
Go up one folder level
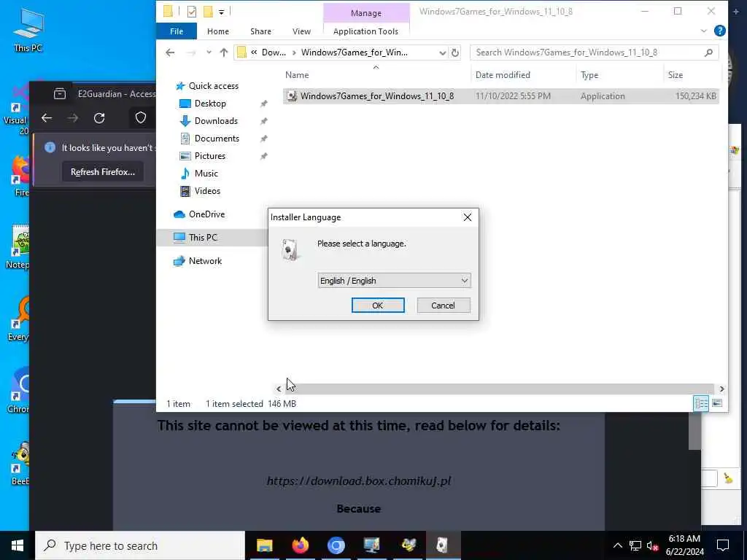(223, 52)
